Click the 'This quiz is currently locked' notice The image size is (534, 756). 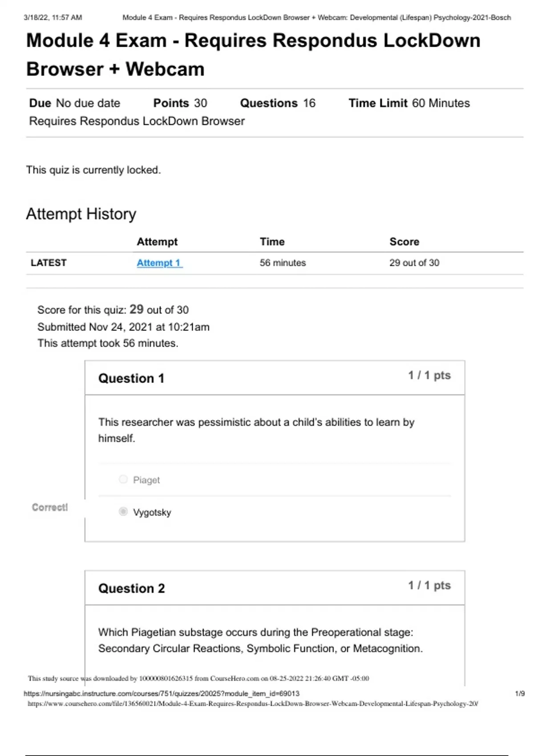[93, 170]
